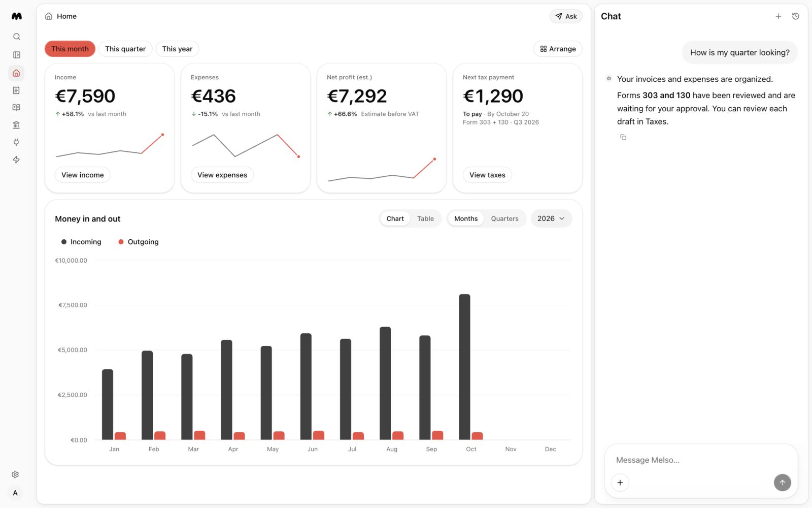This screenshot has width=812, height=508.
Task: Select the This month tab
Action: (x=70, y=49)
